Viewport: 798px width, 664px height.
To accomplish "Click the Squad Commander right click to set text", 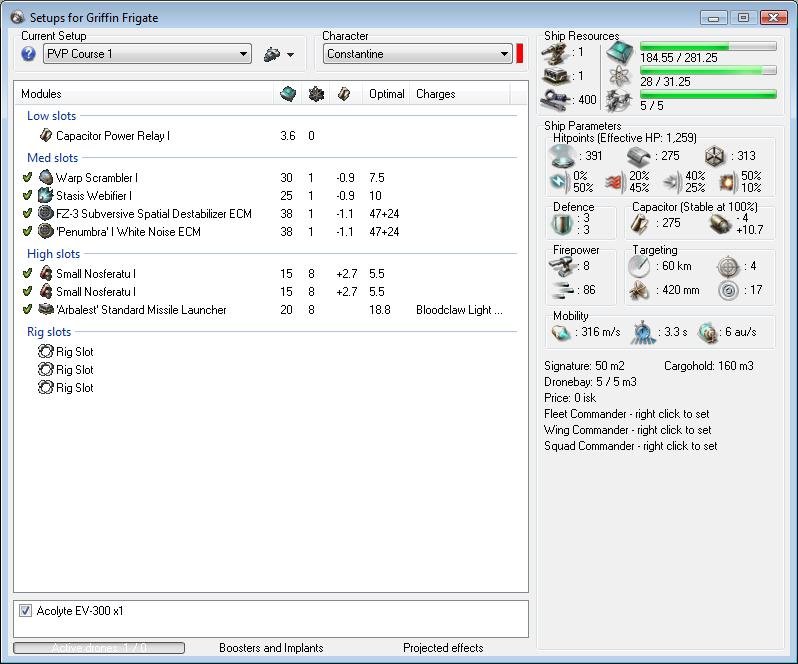I will (630, 446).
